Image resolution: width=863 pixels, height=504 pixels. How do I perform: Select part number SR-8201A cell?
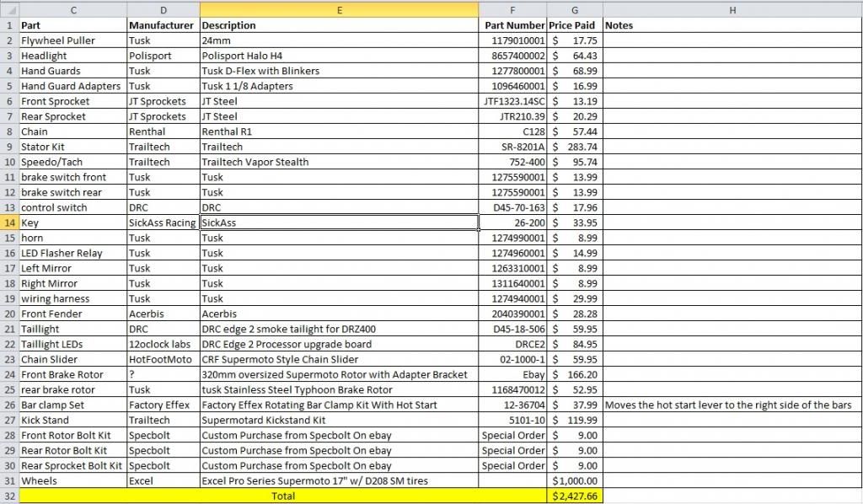coord(513,147)
